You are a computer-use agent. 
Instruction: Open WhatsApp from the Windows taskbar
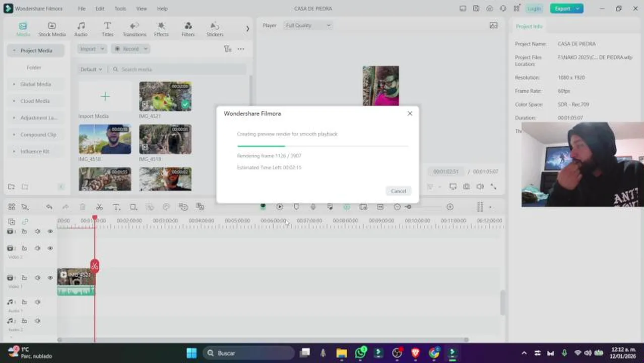tap(361, 353)
